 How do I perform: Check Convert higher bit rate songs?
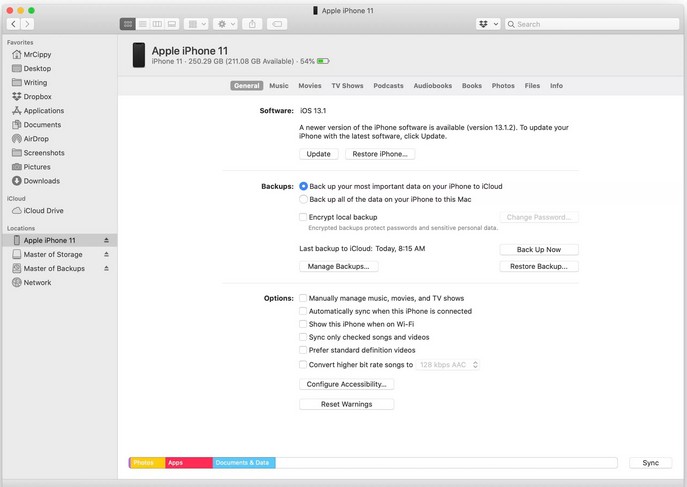point(303,364)
